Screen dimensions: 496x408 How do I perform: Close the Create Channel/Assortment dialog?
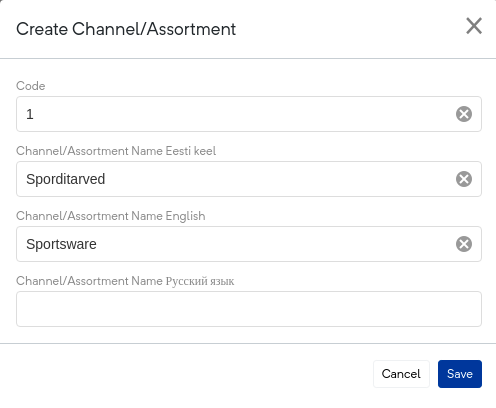(474, 26)
